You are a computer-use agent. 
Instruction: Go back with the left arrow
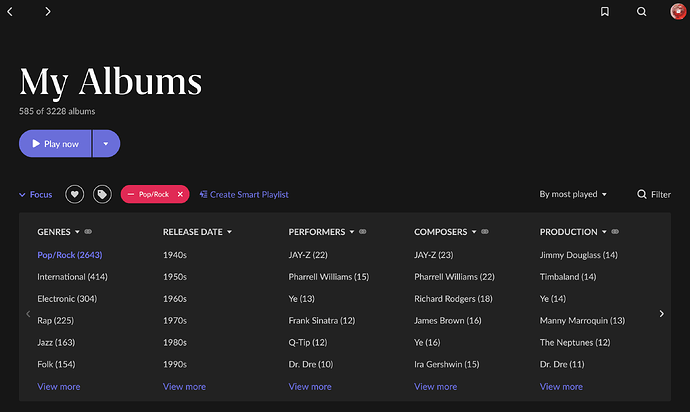pos(10,11)
